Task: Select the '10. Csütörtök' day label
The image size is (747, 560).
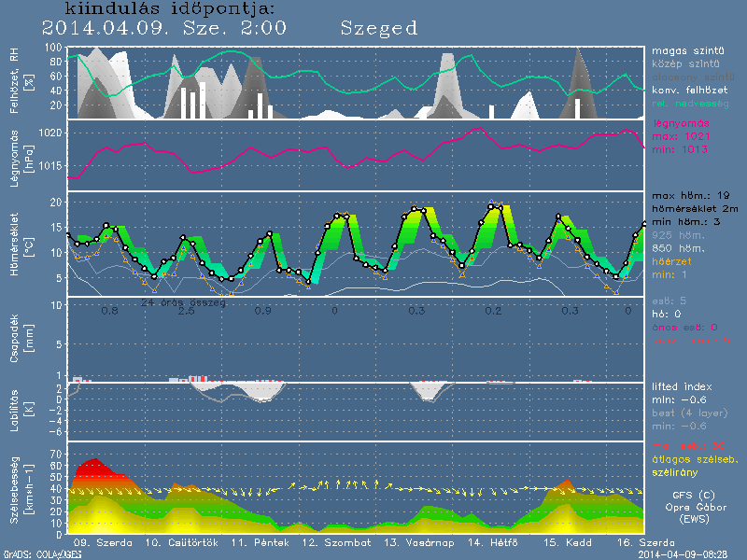Action: (174, 542)
